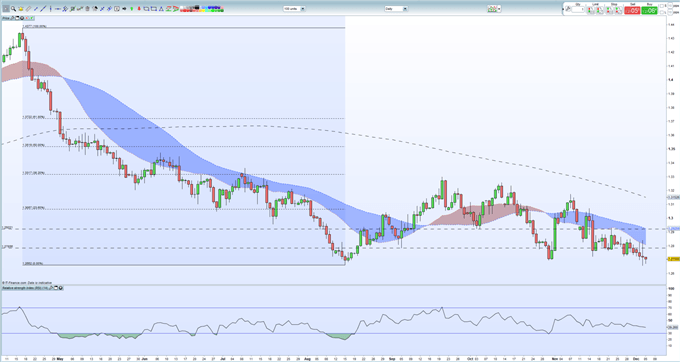The image size is (680, 362).
Task: Choose the horizontal line drawing tool
Action: pos(57,9)
